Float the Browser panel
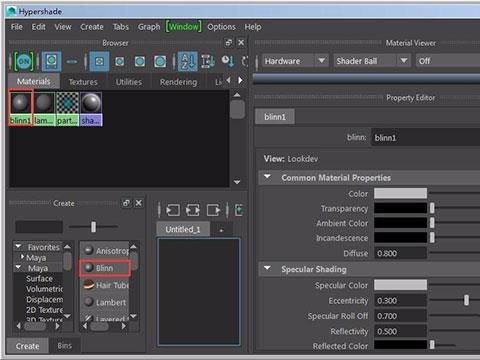The image size is (480, 360). click(x=229, y=43)
